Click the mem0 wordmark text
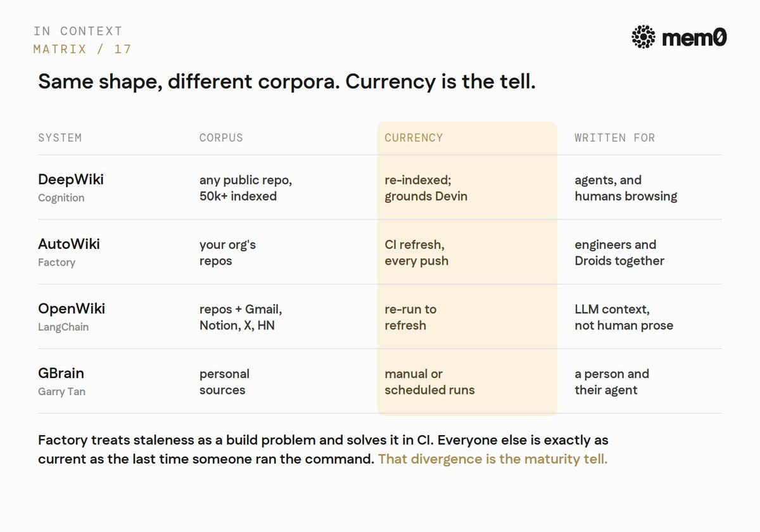The image size is (760, 532). [x=695, y=38]
